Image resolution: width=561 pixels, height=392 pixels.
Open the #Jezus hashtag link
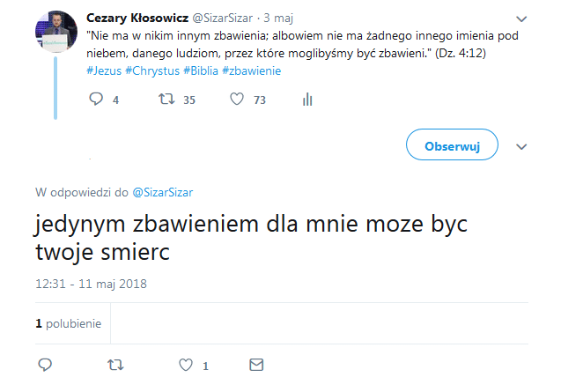coord(104,70)
